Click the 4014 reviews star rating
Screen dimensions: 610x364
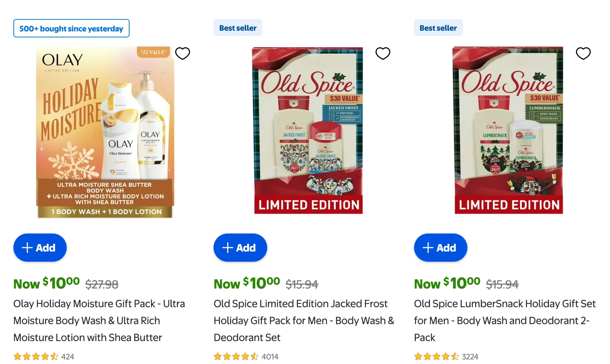(x=246, y=357)
